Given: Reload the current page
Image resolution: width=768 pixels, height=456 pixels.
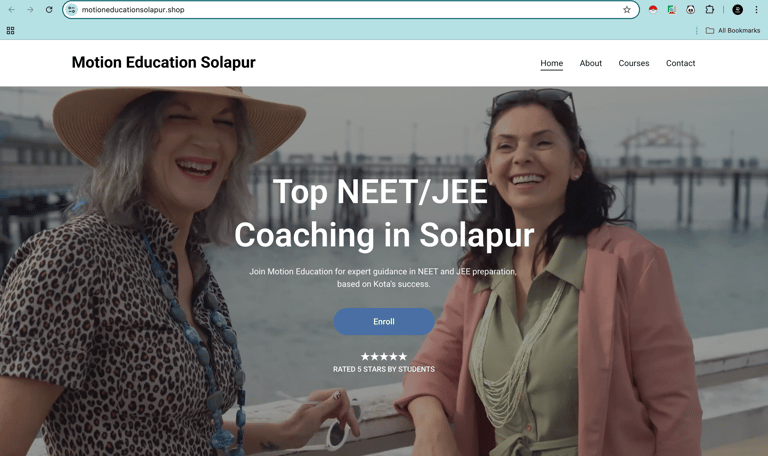Looking at the screenshot, I should (x=49, y=9).
